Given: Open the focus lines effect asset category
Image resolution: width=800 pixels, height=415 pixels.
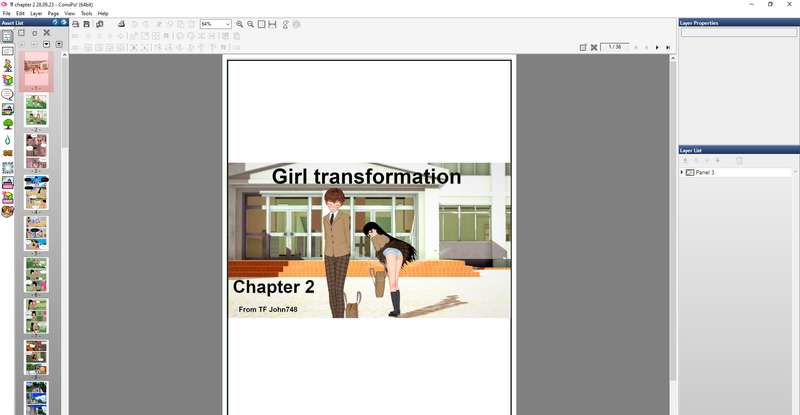Looking at the screenshot, I should 7,167.
